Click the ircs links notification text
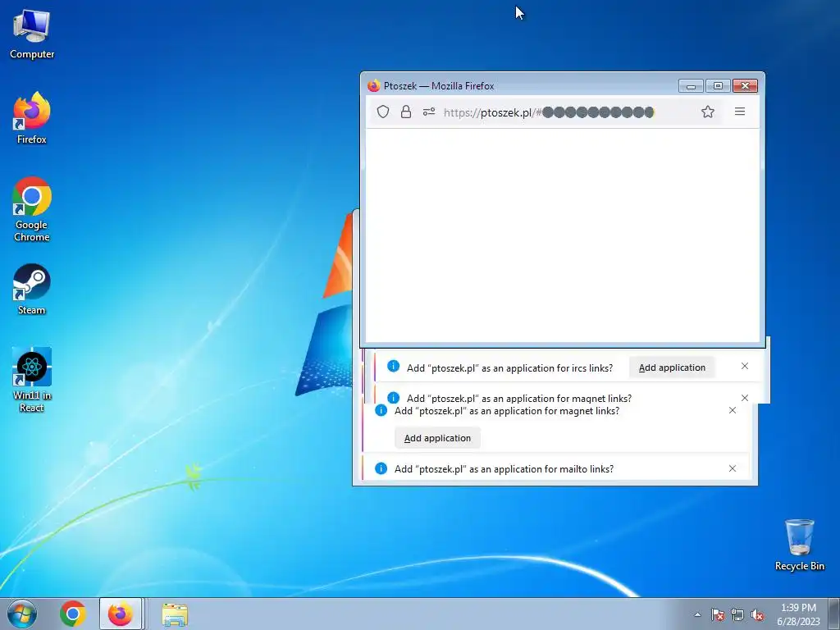The image size is (840, 630). (x=510, y=368)
